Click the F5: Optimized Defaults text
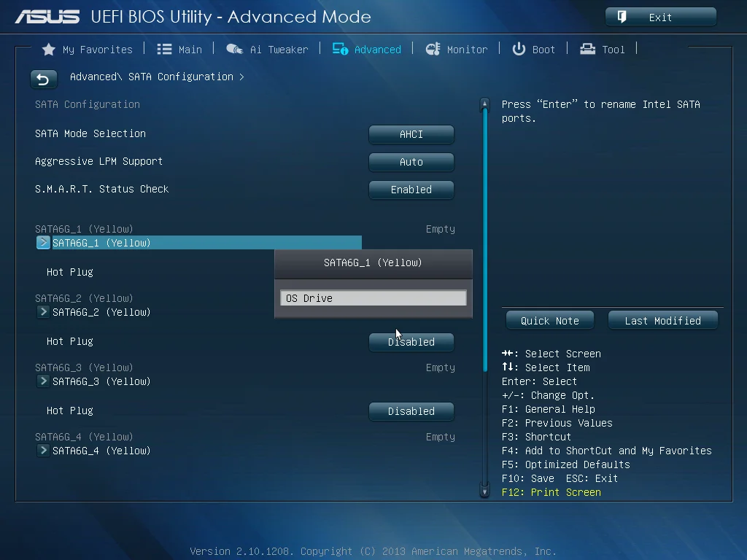 (x=566, y=464)
